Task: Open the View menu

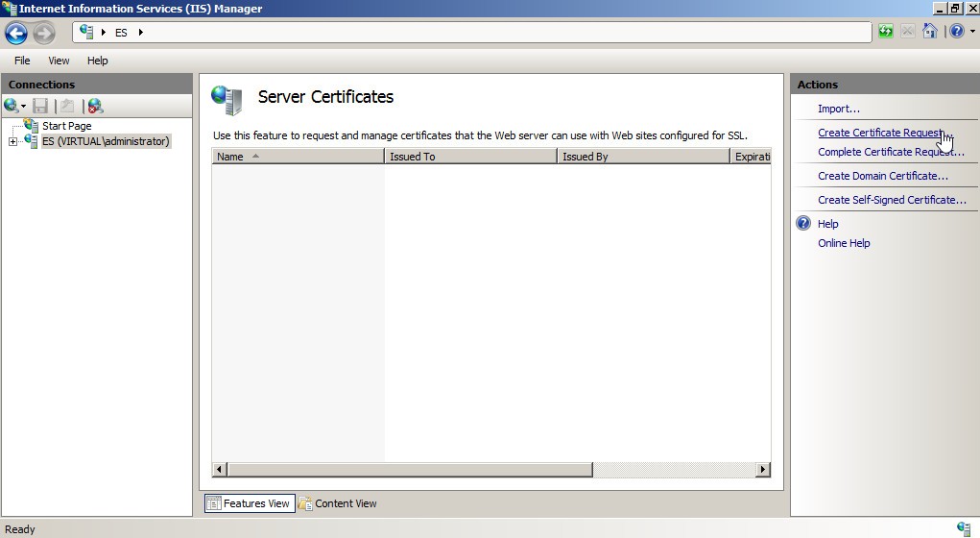Action: point(59,61)
